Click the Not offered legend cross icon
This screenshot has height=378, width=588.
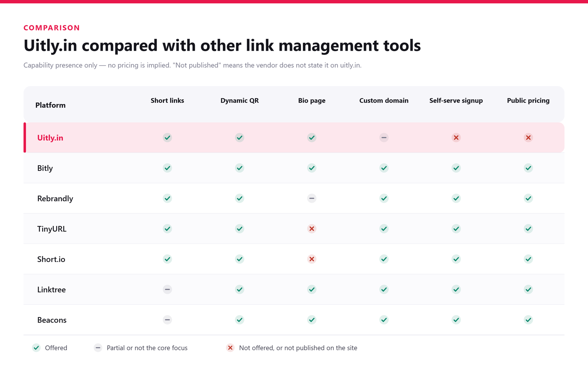[x=230, y=348]
